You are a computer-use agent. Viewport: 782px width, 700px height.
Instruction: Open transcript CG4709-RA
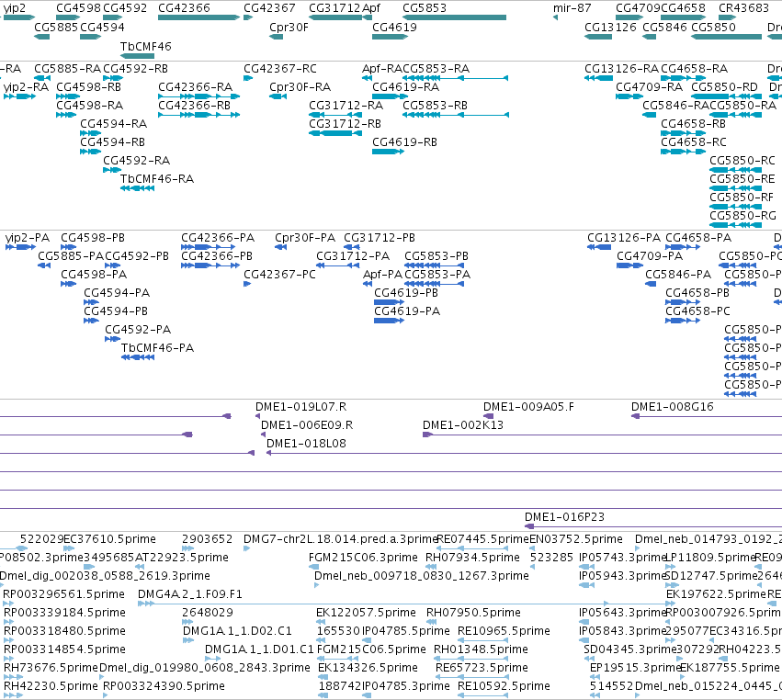point(649,86)
